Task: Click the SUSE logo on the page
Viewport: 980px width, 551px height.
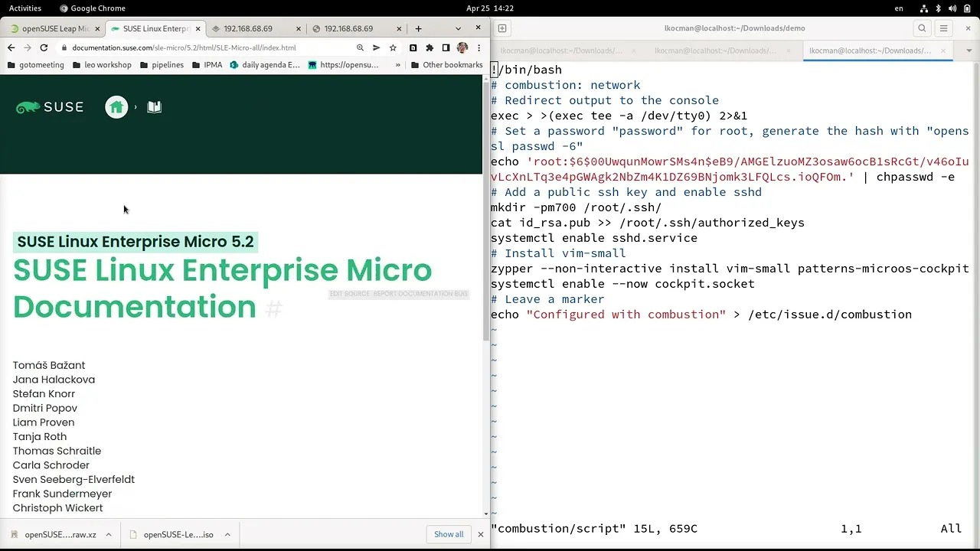Action: pyautogui.click(x=50, y=107)
